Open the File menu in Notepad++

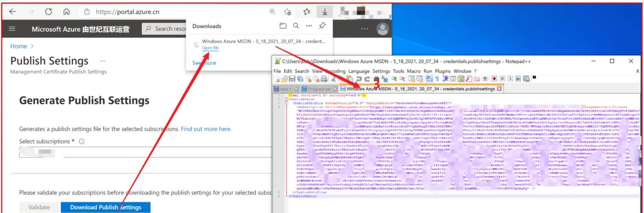coord(277,71)
